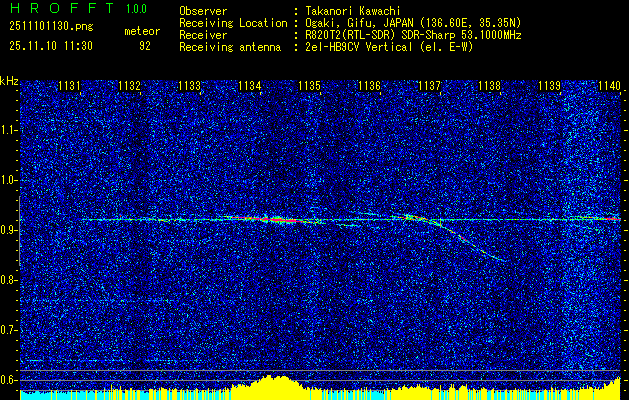Click receiver R820T2(RTL-SDR) SDR-Sharp 53.1000MHz text
629x400 pixels.
point(413,35)
